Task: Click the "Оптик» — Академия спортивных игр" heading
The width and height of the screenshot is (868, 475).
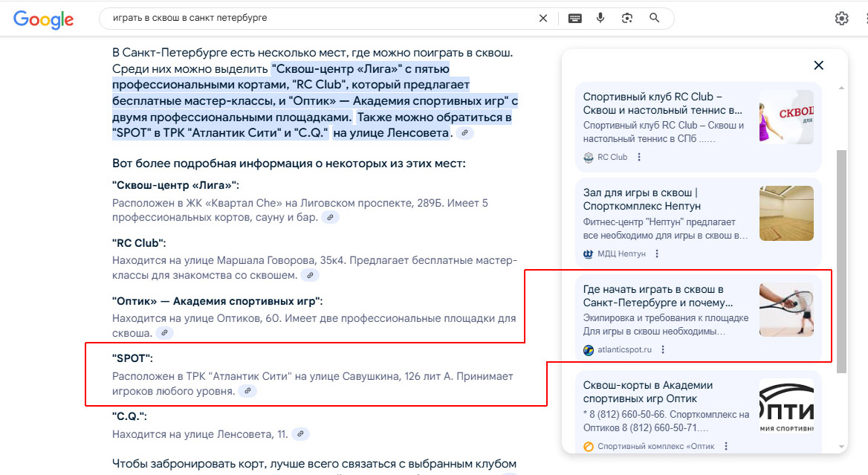Action: 217,301
